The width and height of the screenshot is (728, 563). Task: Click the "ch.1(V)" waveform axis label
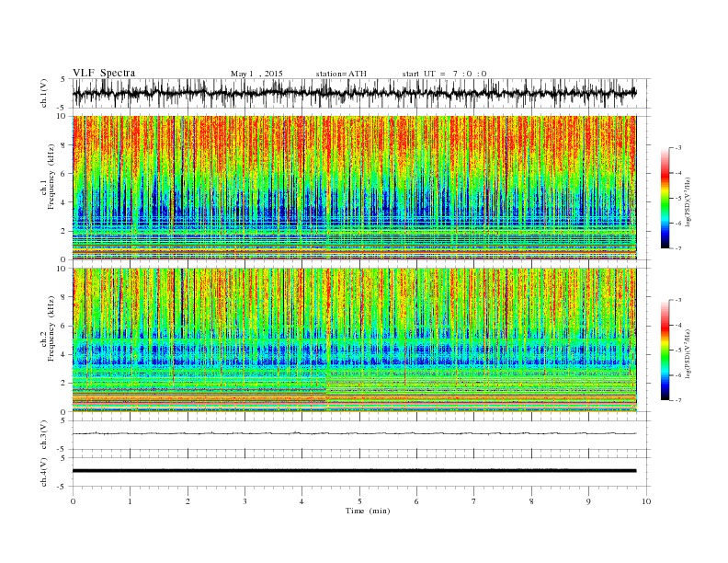click(43, 93)
